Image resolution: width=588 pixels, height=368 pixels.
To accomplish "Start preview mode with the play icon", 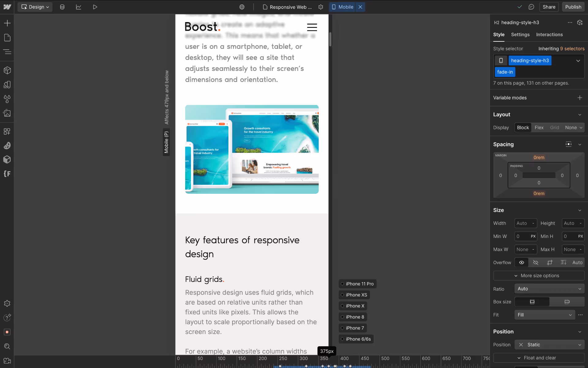I will pyautogui.click(x=95, y=7).
